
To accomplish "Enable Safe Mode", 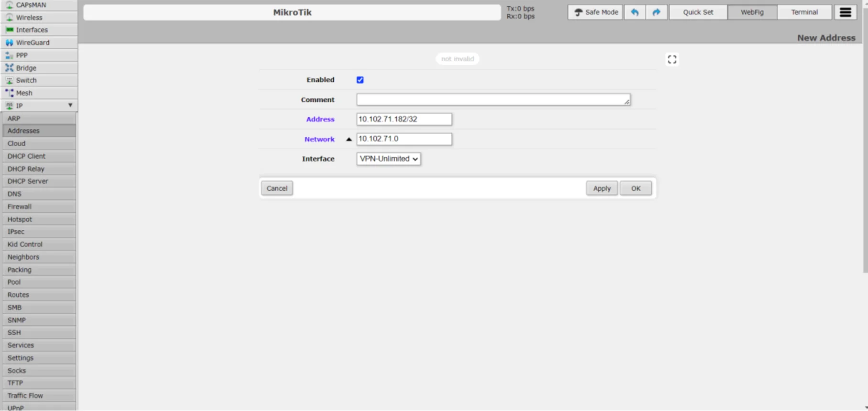I will coord(596,12).
